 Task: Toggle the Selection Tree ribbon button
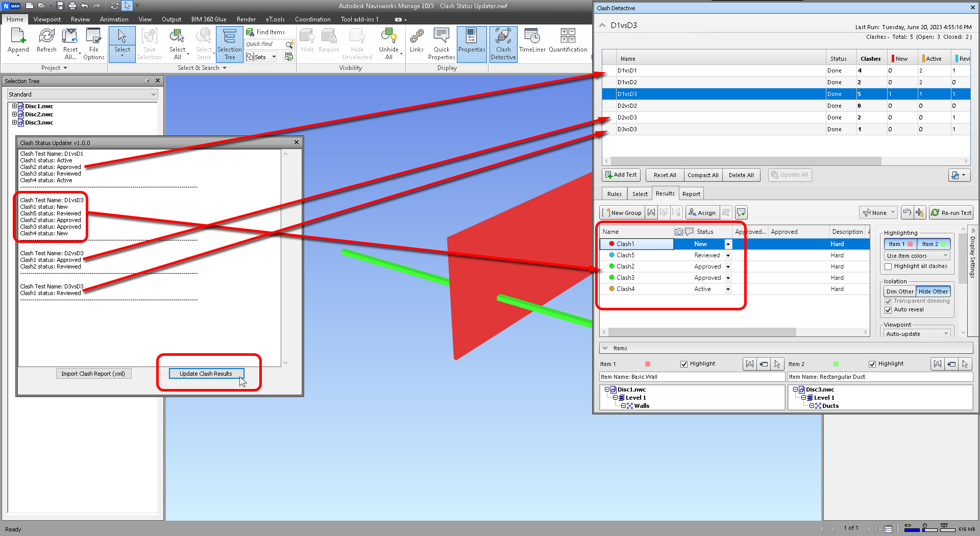(230, 44)
